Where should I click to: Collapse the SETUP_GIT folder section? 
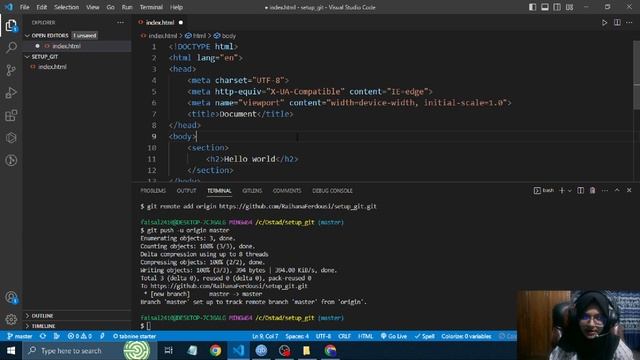click(x=45, y=57)
